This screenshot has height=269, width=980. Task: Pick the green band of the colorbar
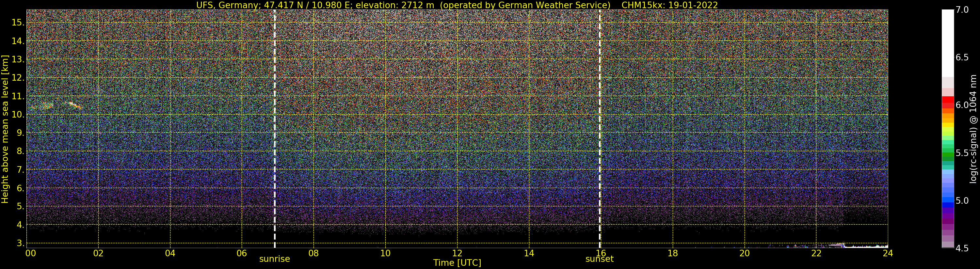[x=948, y=152]
